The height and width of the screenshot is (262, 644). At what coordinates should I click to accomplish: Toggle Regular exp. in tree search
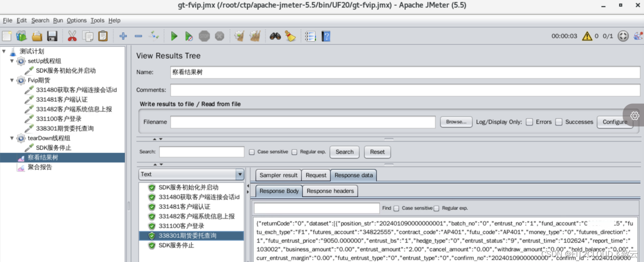tap(295, 152)
